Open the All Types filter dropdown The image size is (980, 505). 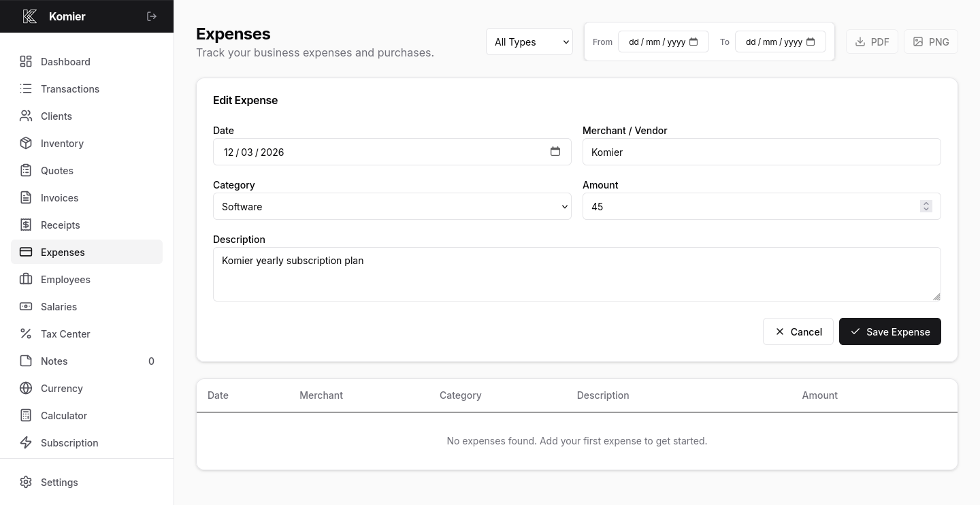pyautogui.click(x=529, y=42)
